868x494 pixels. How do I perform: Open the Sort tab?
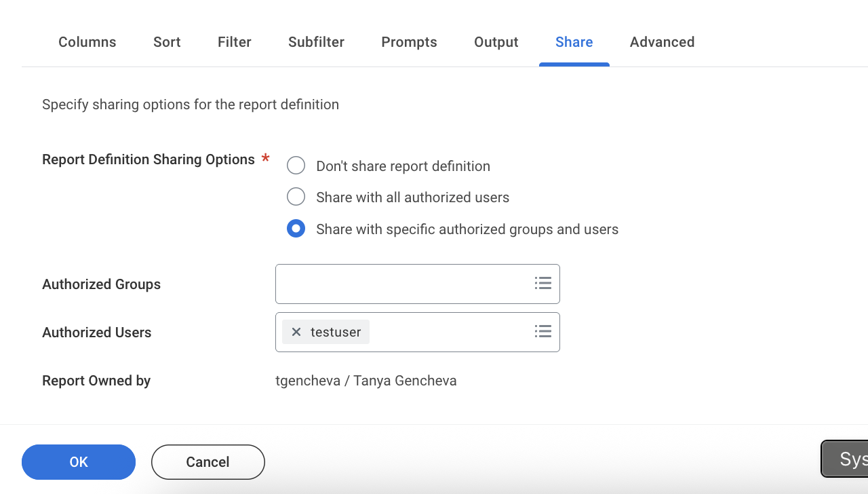[x=167, y=42]
